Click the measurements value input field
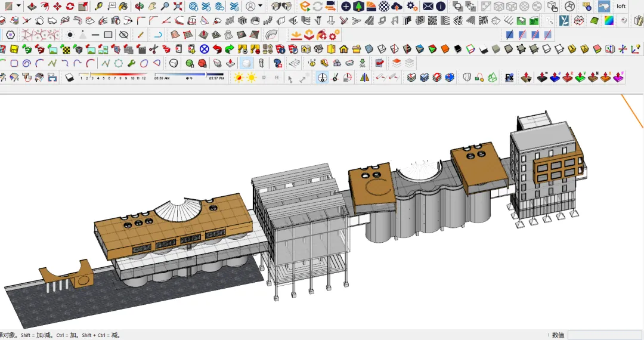This screenshot has width=644, height=340. (603, 335)
